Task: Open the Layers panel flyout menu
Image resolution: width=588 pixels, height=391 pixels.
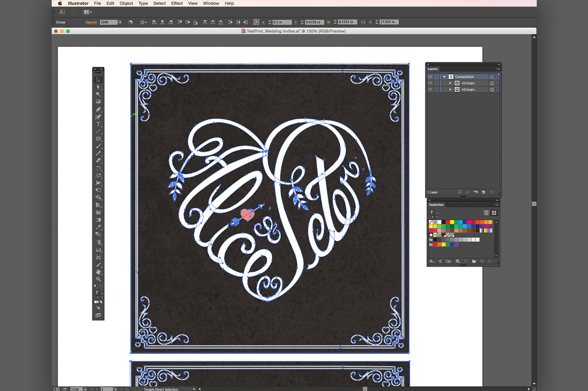Action: pyautogui.click(x=498, y=69)
